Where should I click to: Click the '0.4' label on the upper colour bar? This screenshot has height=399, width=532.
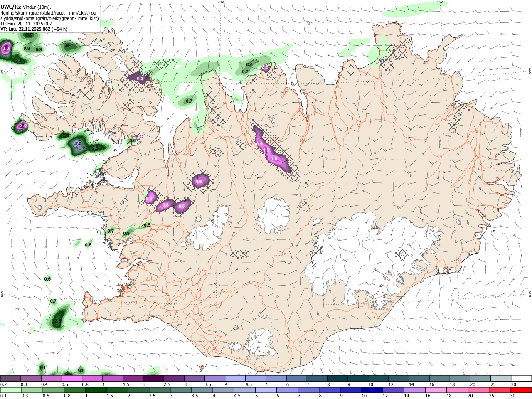click(44, 384)
